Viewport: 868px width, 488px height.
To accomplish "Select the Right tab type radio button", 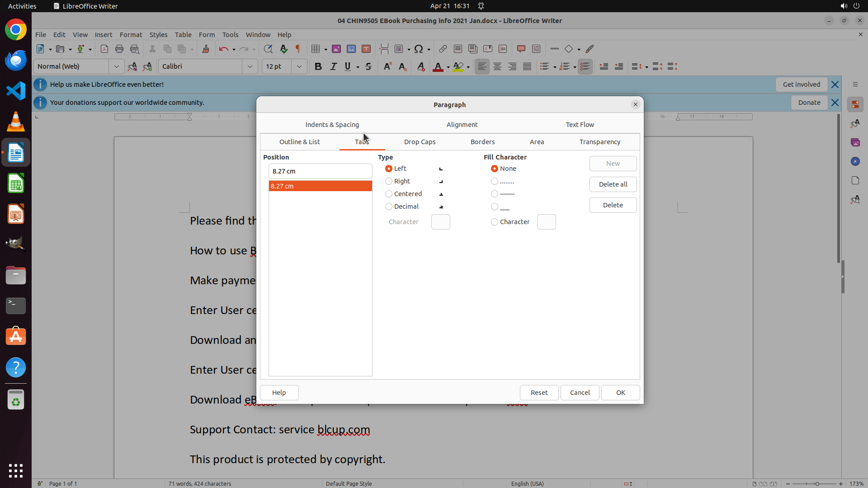I will coord(389,181).
